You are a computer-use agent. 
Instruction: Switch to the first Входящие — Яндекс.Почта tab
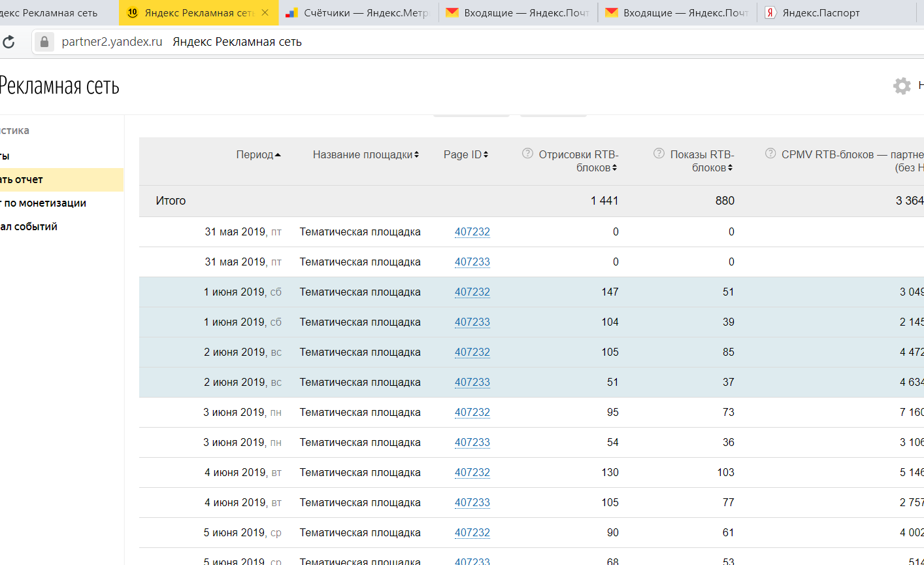click(x=518, y=12)
